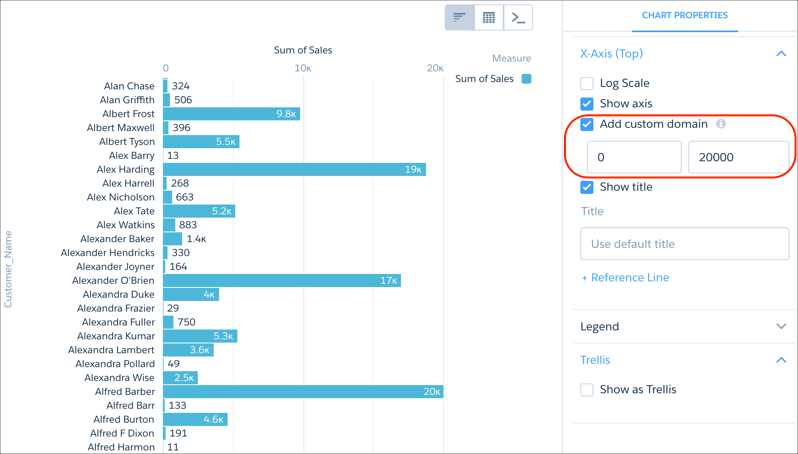This screenshot has width=798, height=454.
Task: Click the Legend section heading
Action: 600,326
